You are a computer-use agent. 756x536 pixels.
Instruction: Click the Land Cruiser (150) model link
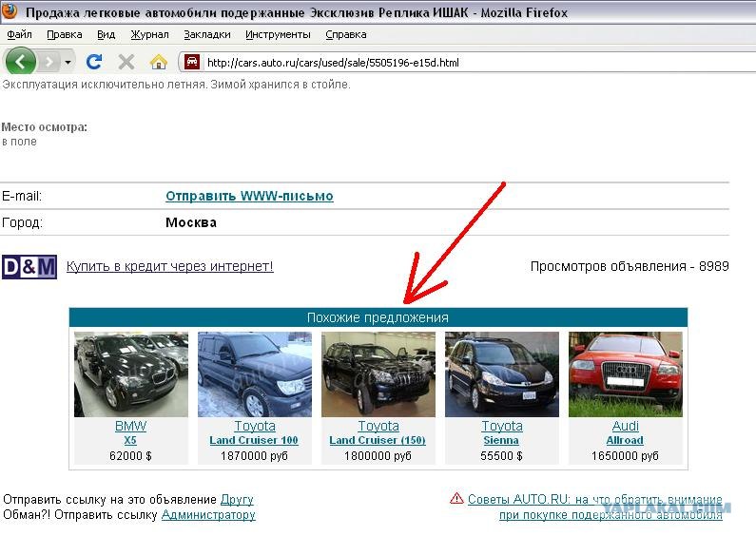[x=378, y=441]
